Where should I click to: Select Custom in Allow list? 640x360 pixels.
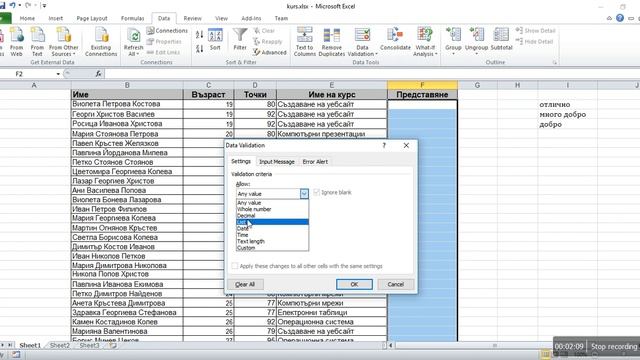[272, 248]
